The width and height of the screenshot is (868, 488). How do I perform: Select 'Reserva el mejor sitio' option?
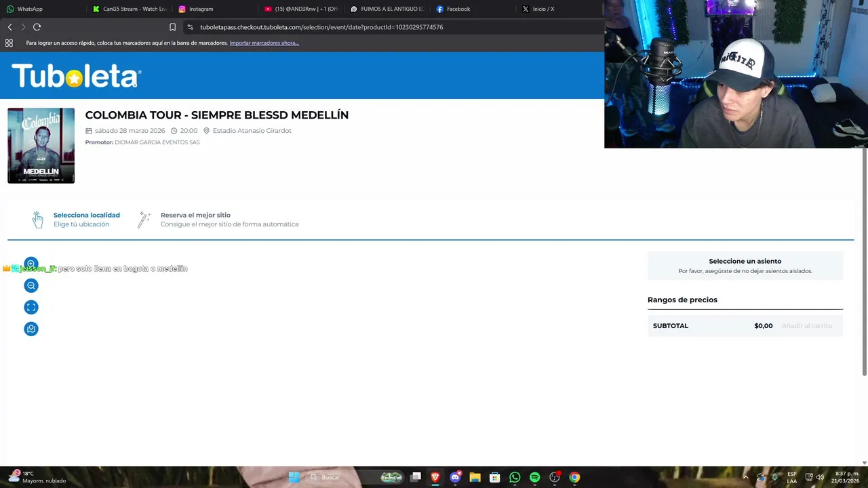(218, 220)
